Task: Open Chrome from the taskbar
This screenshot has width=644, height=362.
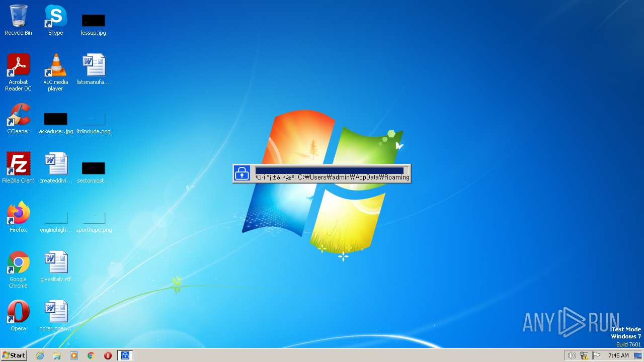Action: (x=91, y=355)
